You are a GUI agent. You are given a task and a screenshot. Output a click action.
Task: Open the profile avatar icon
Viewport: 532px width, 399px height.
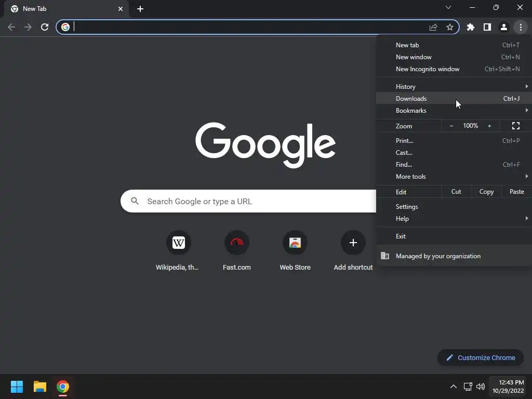(504, 27)
